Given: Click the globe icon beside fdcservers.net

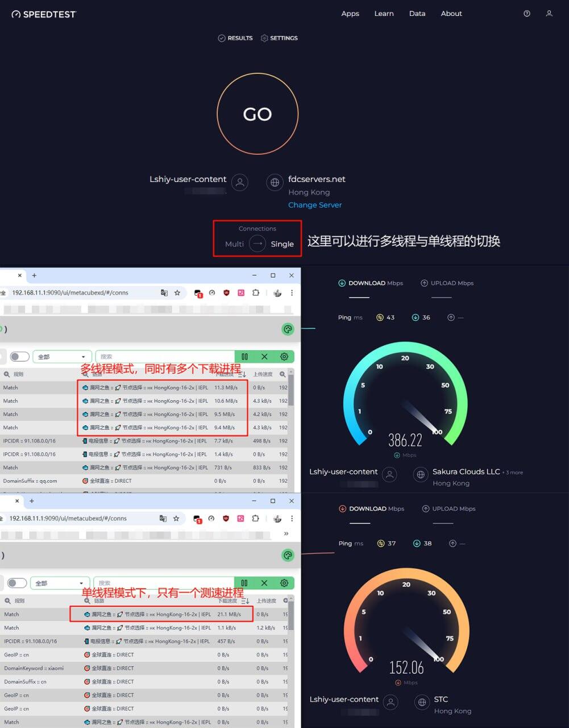Looking at the screenshot, I should 275,183.
